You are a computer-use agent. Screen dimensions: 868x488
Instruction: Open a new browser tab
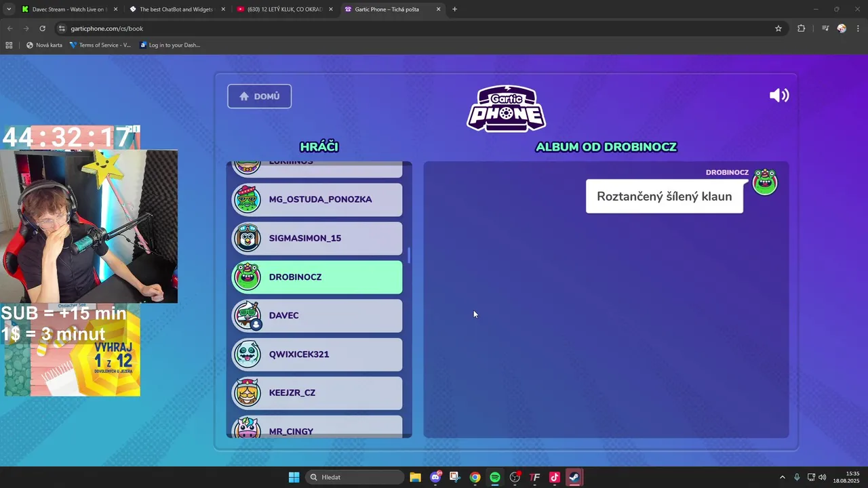click(454, 9)
